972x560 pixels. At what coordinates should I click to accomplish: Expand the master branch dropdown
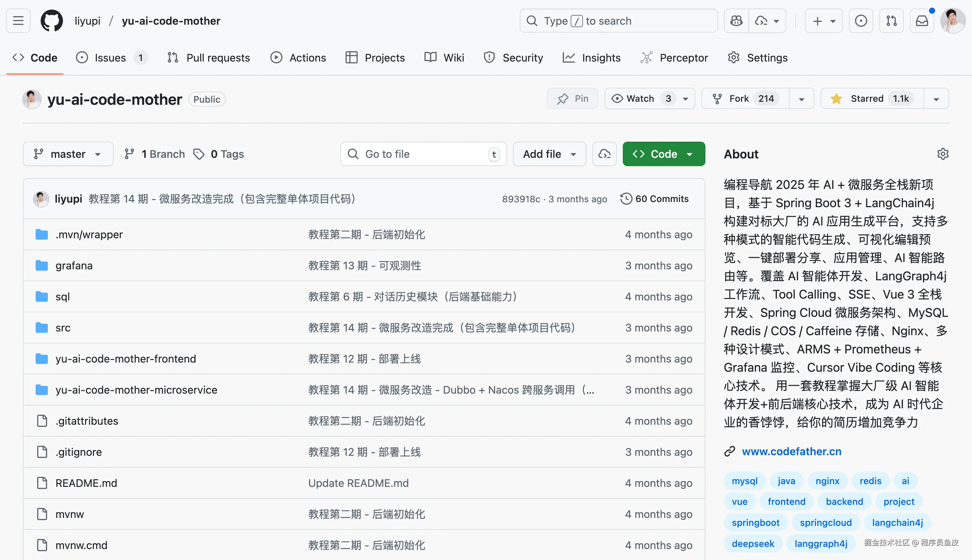coord(68,154)
